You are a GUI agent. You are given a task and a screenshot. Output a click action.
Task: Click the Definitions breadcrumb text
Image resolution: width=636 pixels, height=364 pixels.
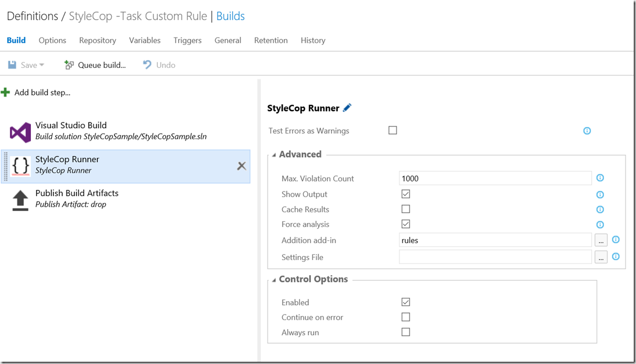(33, 16)
